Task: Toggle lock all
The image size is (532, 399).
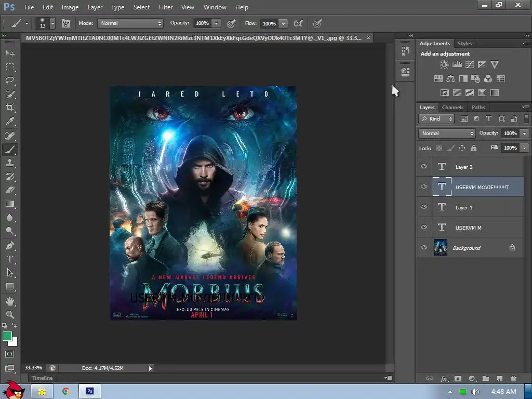Action: coord(474,148)
